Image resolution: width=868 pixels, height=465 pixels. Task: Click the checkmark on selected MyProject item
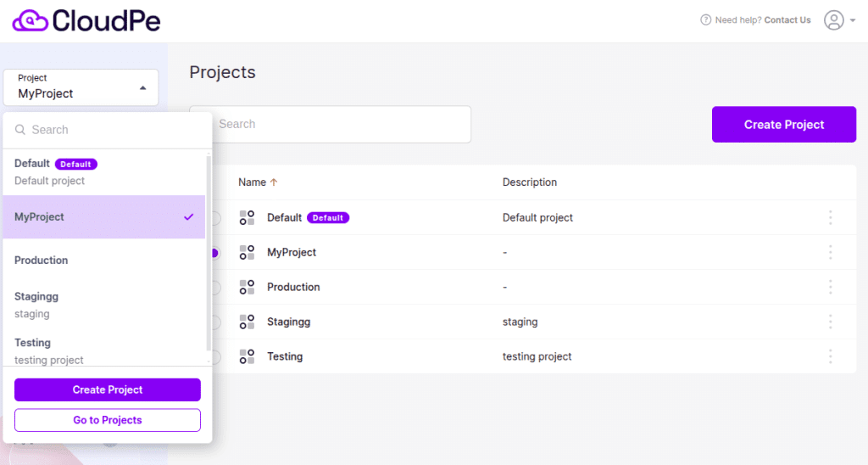click(x=189, y=216)
